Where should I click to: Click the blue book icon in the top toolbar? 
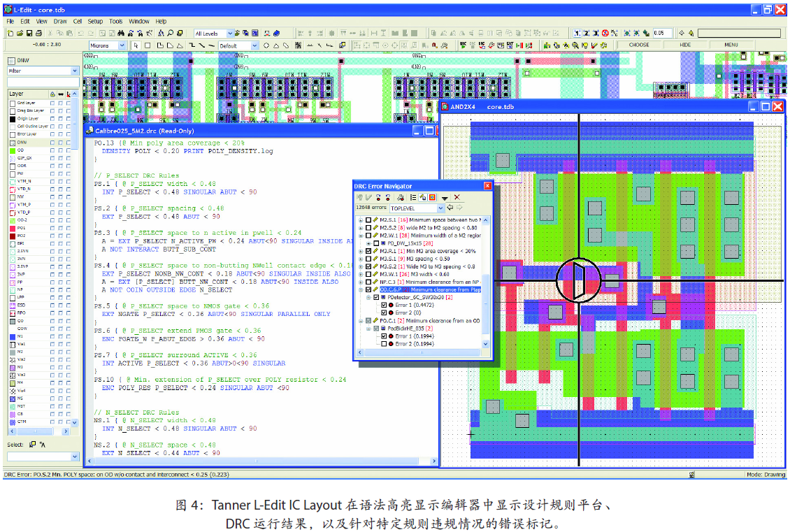tap(277, 33)
